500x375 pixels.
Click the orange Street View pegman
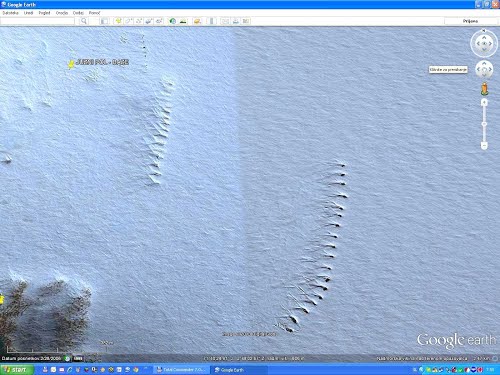pos(485,89)
